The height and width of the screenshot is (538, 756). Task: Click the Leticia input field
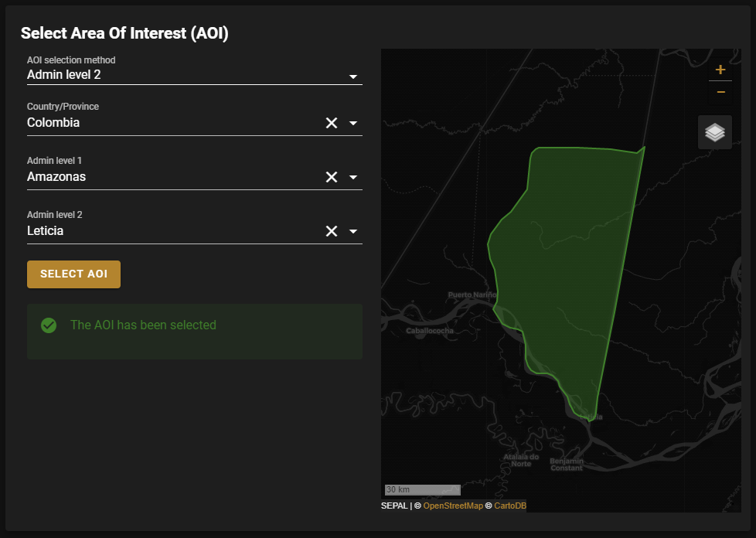click(170, 231)
